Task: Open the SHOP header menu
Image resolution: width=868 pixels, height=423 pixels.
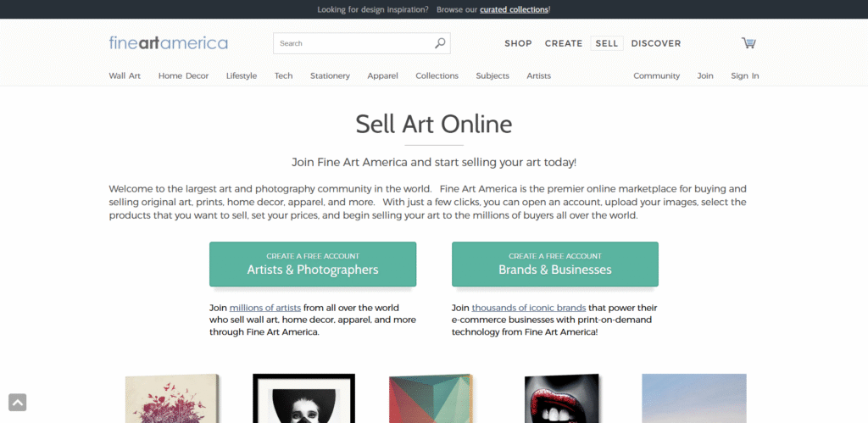Action: [518, 43]
